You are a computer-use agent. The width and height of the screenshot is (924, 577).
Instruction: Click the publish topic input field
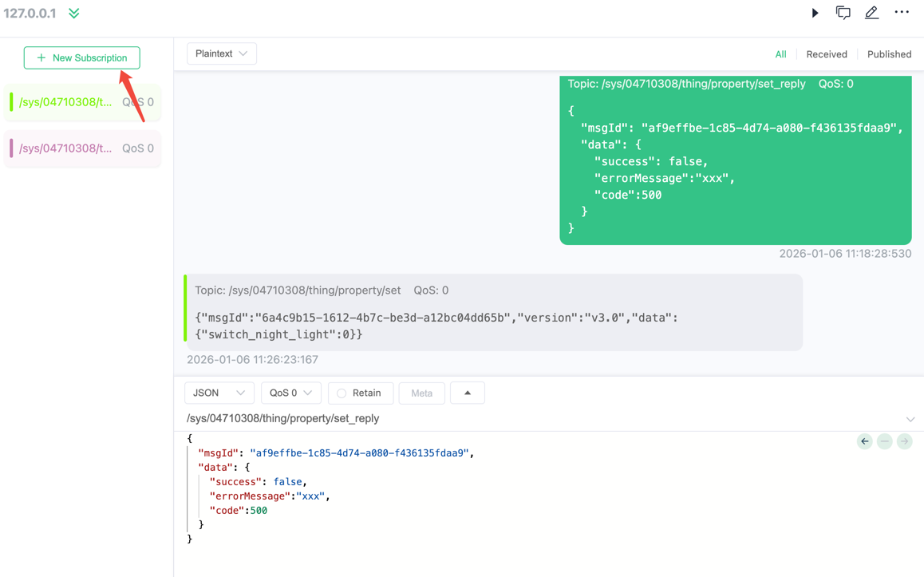[x=543, y=418]
